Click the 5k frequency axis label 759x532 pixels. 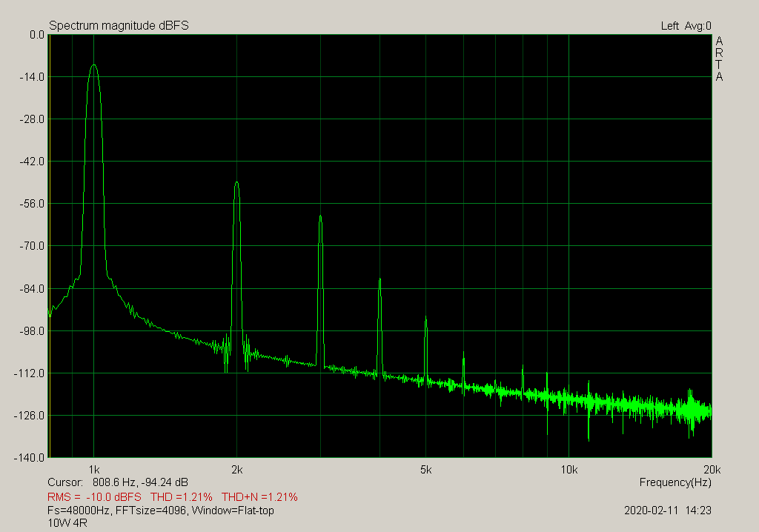[x=425, y=470]
